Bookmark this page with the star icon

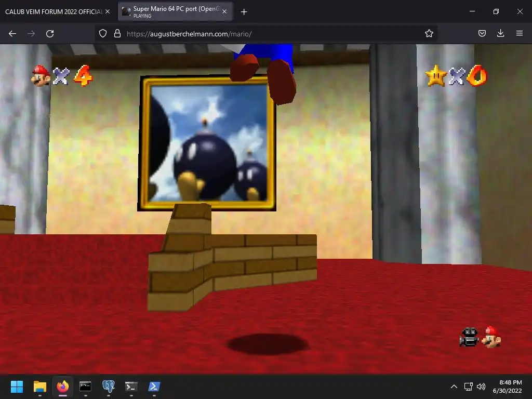[x=429, y=33]
